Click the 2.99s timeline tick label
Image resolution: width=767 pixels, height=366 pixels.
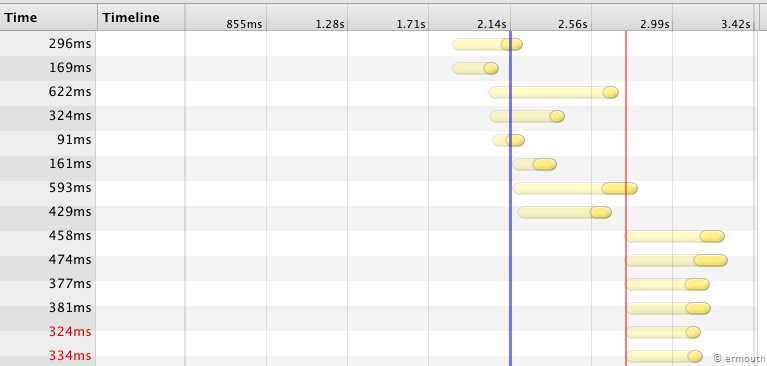coord(654,24)
